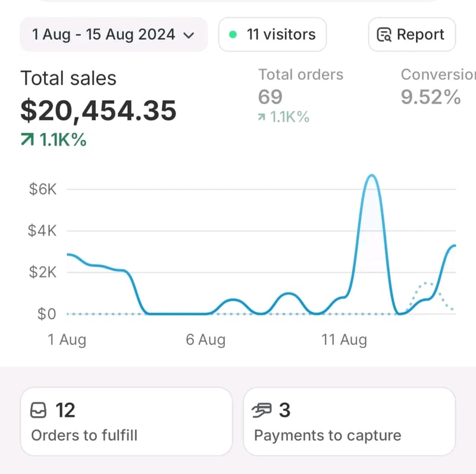Open the Report text button

tap(420, 35)
